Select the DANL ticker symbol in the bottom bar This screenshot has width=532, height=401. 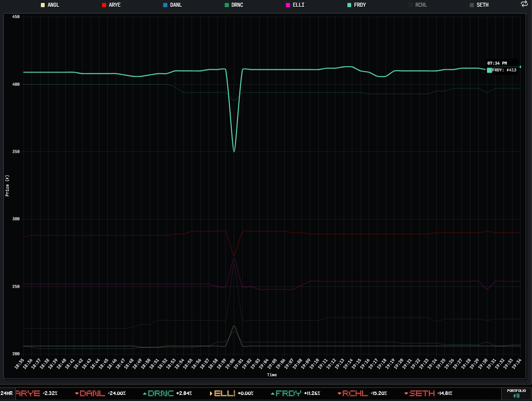point(92,393)
